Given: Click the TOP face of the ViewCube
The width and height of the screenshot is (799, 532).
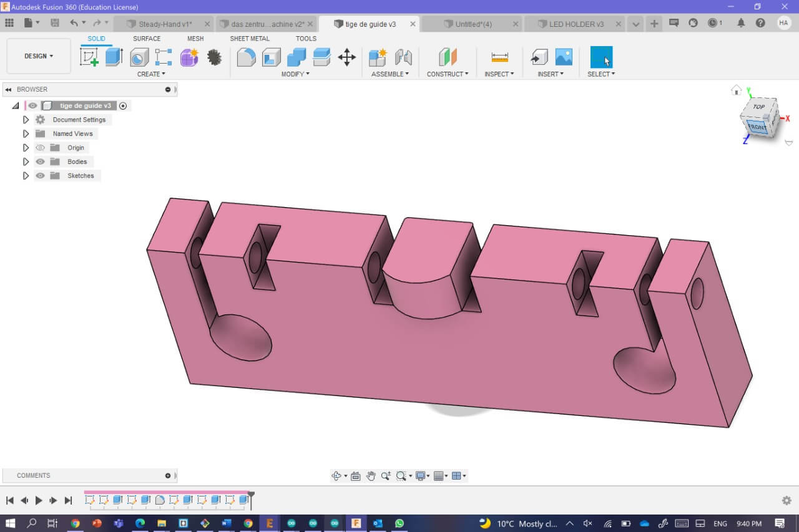Looking at the screenshot, I should (758, 107).
